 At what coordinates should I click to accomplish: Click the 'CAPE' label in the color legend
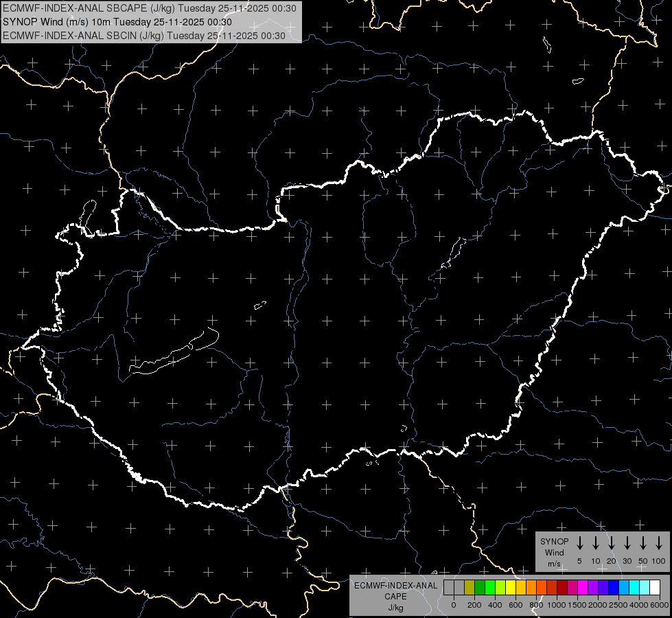395,597
